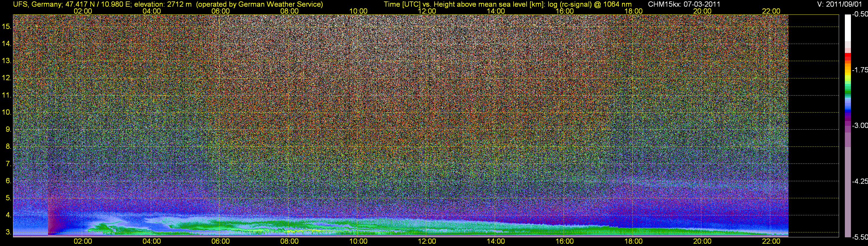The height and width of the screenshot is (246, 868).
Task: Click the 12. km height axis label
Action: 7,78
